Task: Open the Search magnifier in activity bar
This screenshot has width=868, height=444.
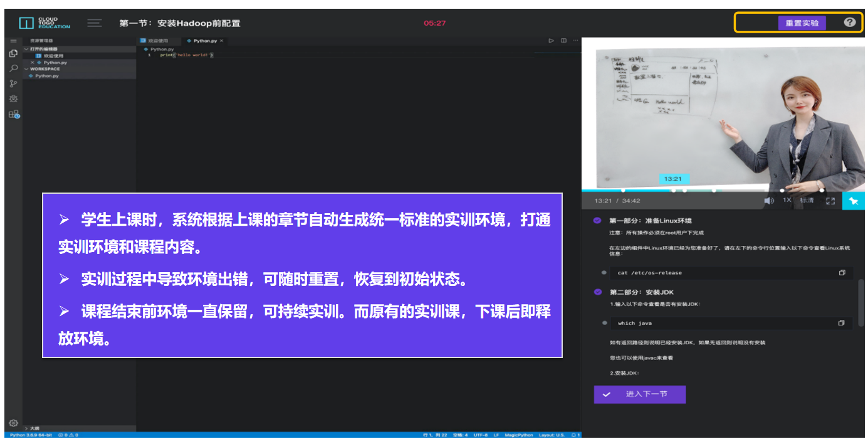Action: [13, 68]
